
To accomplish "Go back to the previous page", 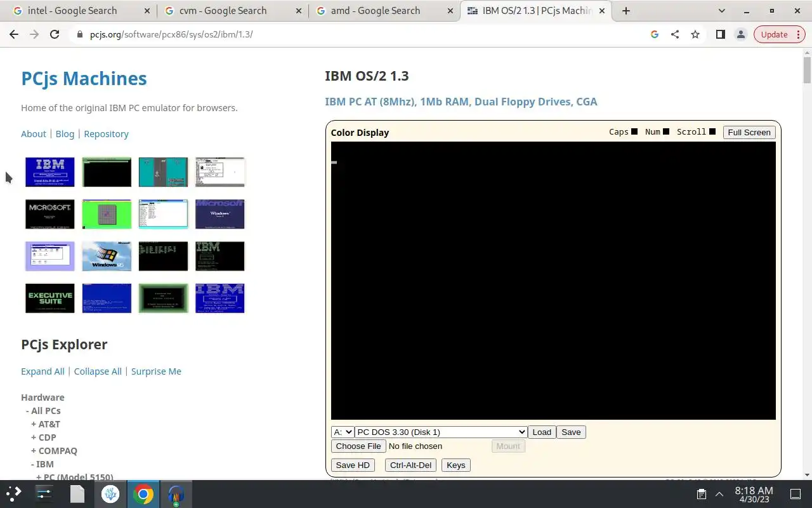I will tap(14, 35).
